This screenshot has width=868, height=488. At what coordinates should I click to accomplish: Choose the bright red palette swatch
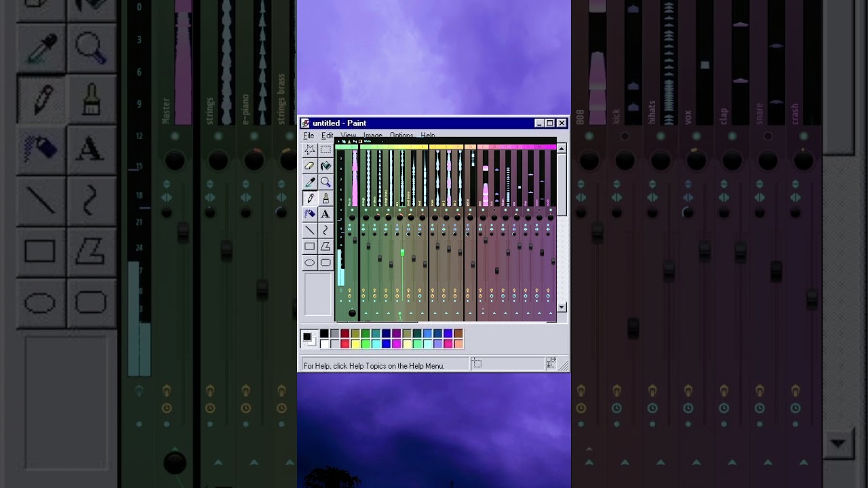(x=345, y=344)
